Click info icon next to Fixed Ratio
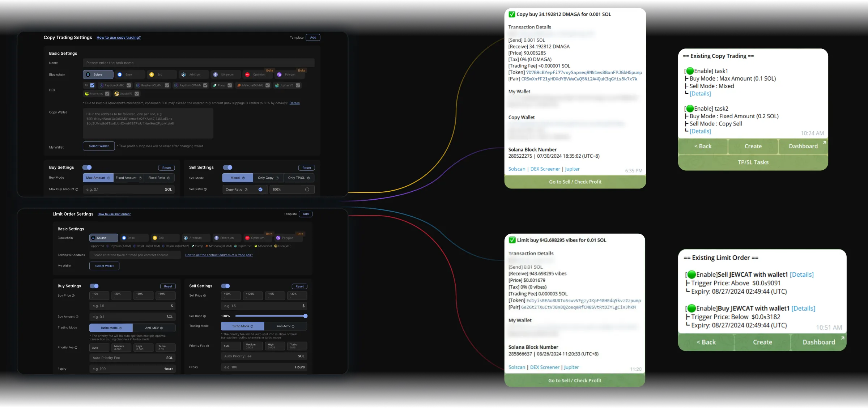This screenshot has width=868, height=408. pos(169,178)
